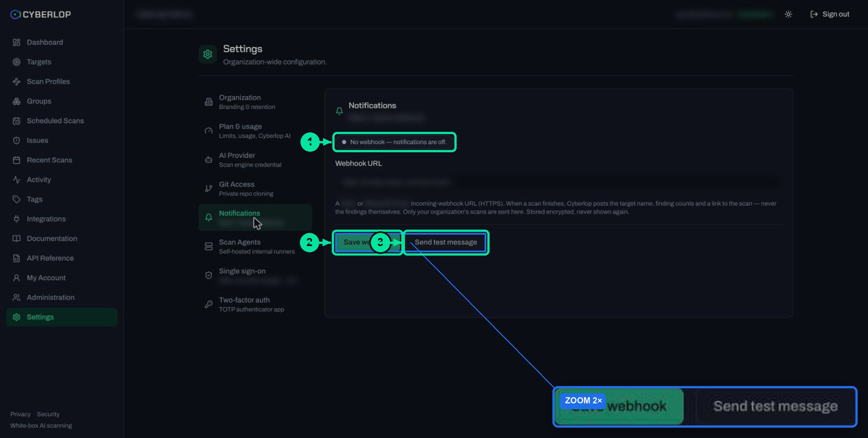The image size is (868, 438).
Task: Click Sign out in top bar
Action: [829, 14]
